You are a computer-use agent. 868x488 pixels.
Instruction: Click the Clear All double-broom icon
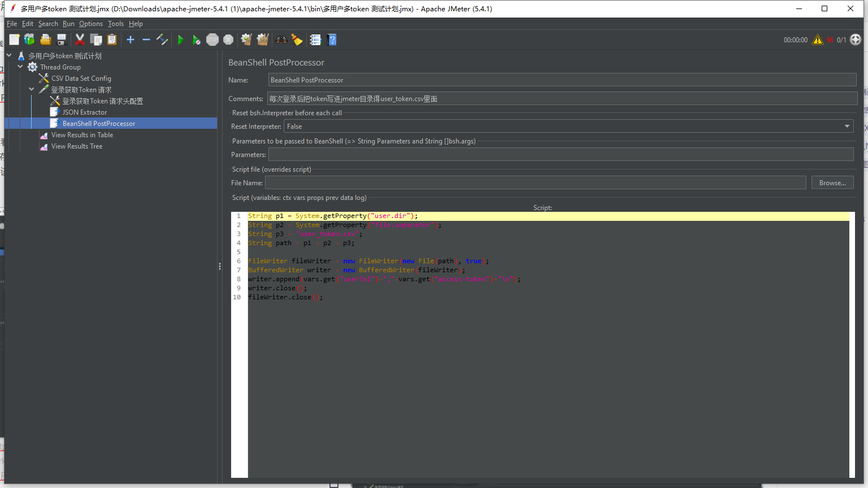click(x=263, y=40)
